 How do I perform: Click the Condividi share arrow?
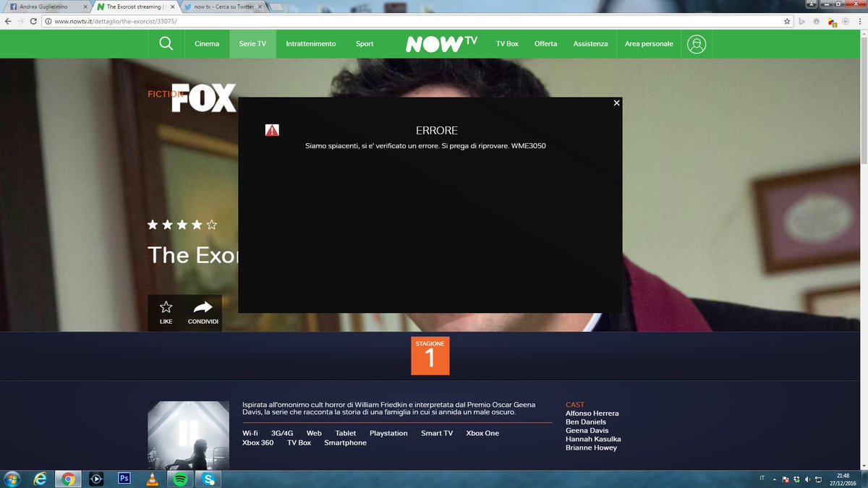coord(203,307)
